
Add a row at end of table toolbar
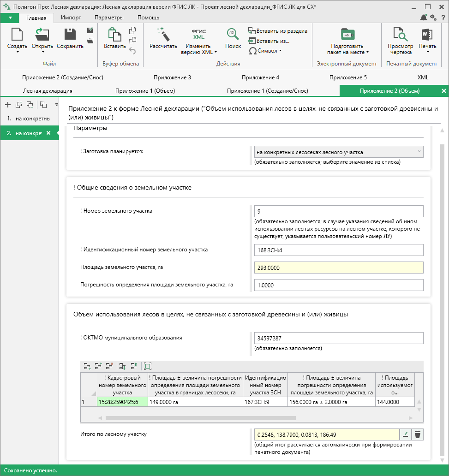(x=87, y=366)
